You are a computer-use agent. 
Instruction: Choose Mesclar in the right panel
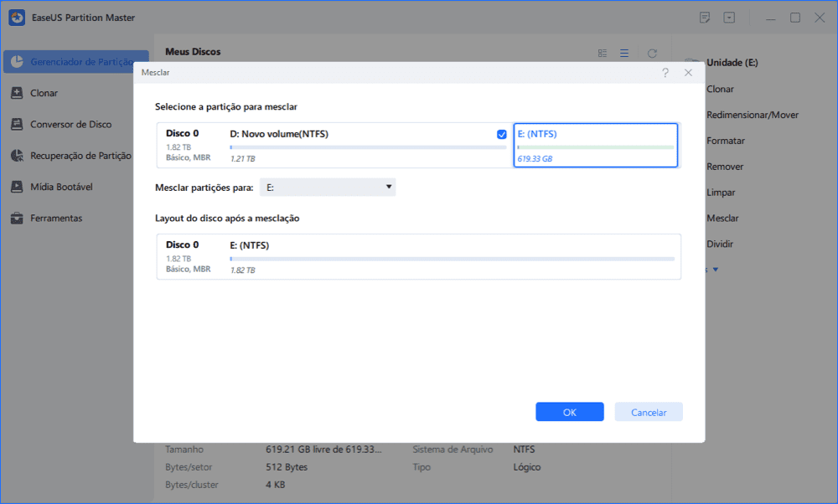722,219
